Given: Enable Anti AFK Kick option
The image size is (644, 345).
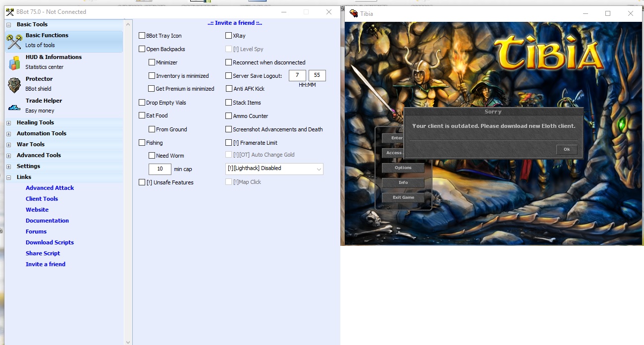Looking at the screenshot, I should pos(228,89).
